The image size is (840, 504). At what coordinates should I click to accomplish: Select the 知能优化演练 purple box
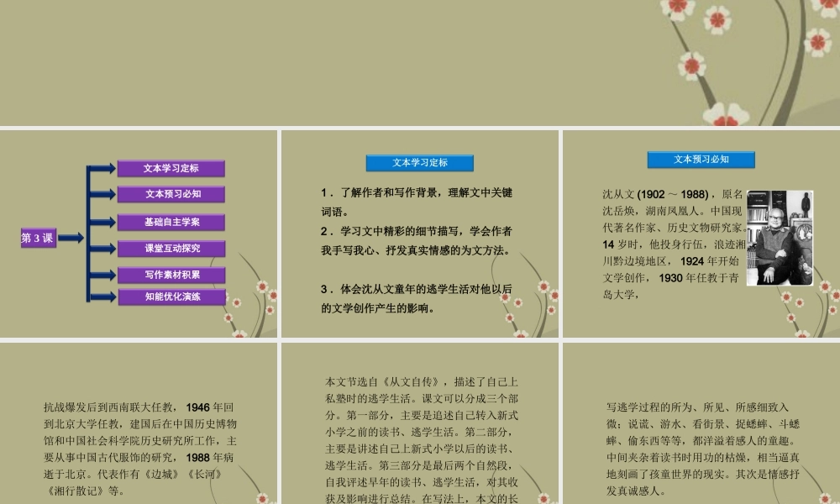[171, 297]
